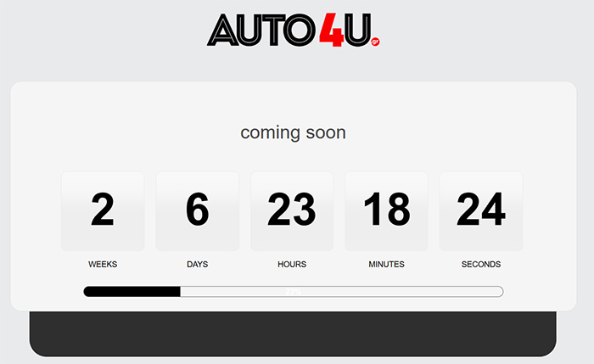Click the minutes countdown tile showing 18
The image size is (594, 364).
pyautogui.click(x=386, y=210)
